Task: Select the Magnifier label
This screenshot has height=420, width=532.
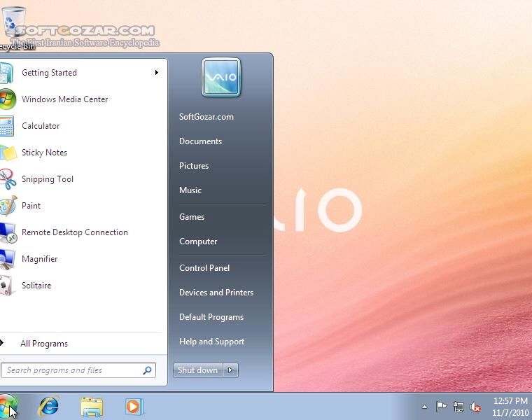Action: [40, 259]
